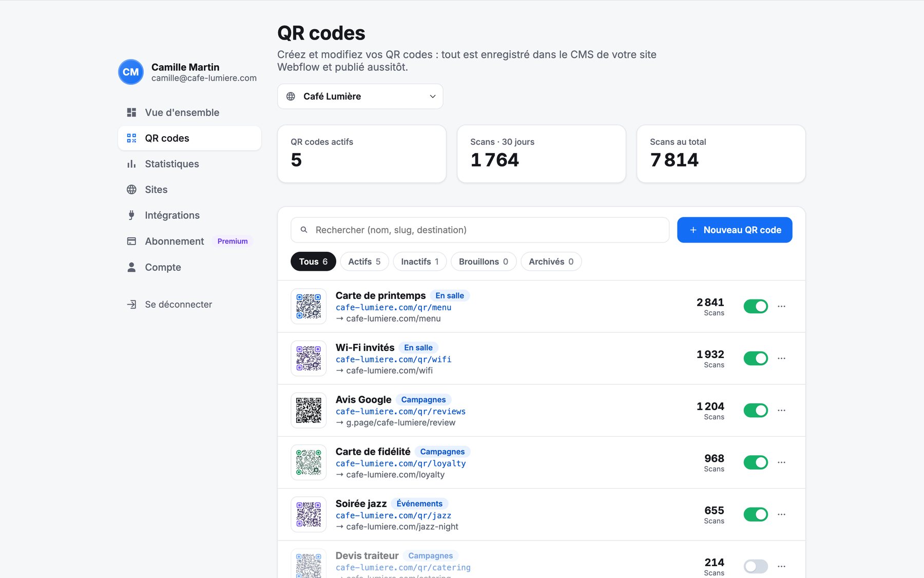Click the Intégrations plug icon
The height and width of the screenshot is (578, 924).
(131, 215)
